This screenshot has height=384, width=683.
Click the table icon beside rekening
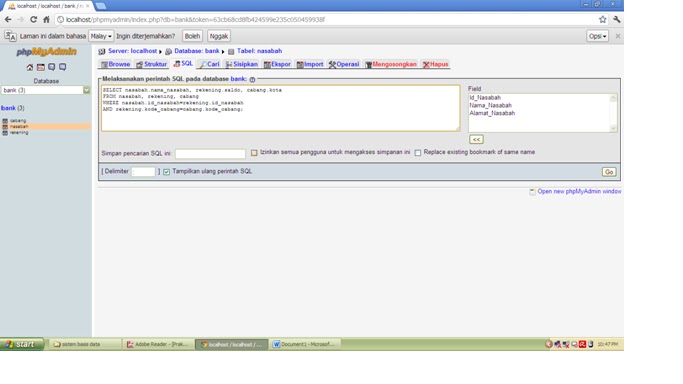tap(5, 133)
